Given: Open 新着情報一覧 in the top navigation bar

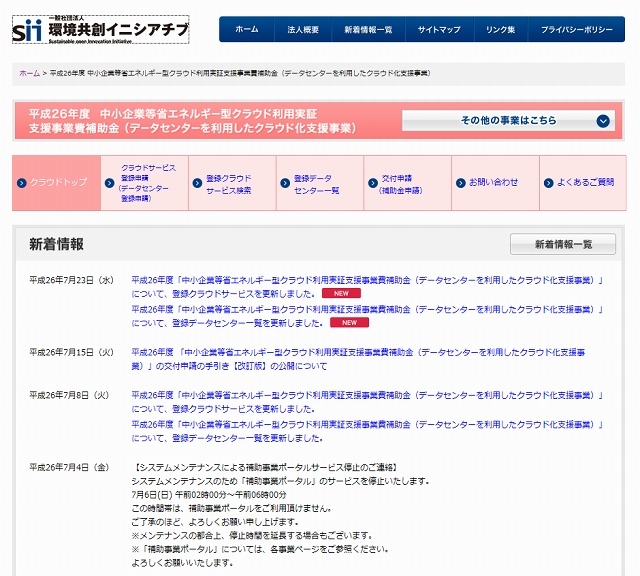Looking at the screenshot, I should point(368,29).
